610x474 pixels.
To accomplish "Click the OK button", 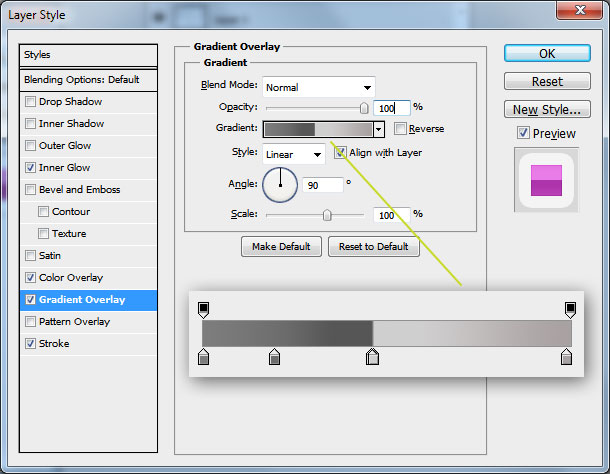I will (547, 53).
